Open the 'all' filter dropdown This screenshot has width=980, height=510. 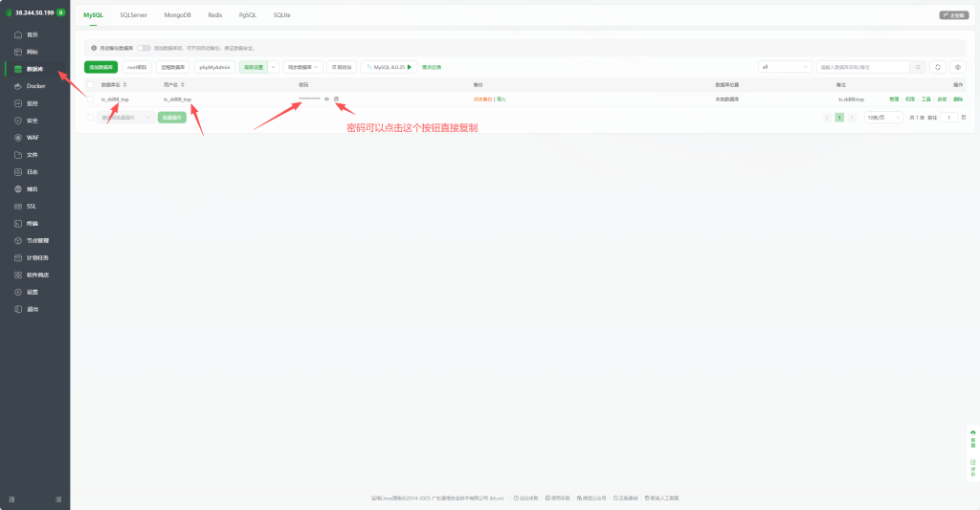tap(786, 67)
